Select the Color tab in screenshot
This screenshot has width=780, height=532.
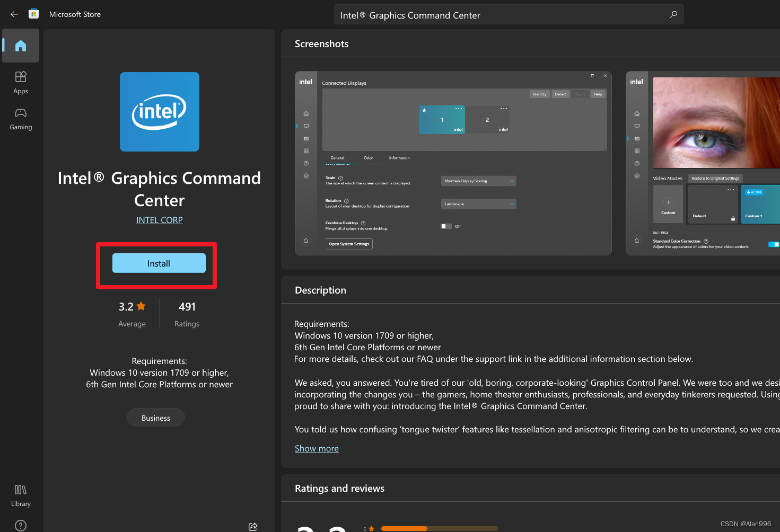click(x=368, y=158)
